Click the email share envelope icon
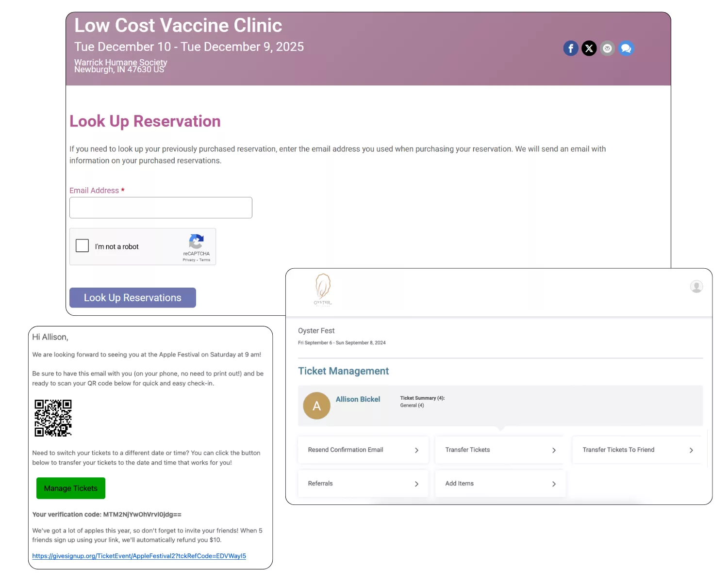The width and height of the screenshot is (728, 583). (607, 49)
